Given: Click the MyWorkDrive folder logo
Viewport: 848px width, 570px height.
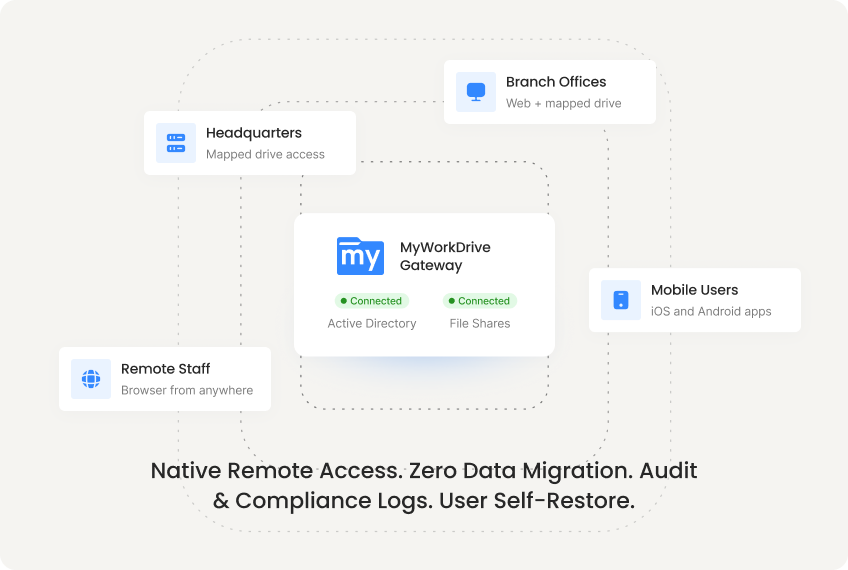Looking at the screenshot, I should [x=360, y=256].
